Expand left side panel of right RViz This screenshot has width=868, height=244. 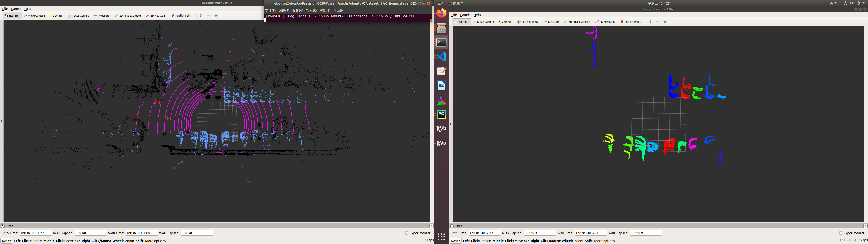pyautogui.click(x=451, y=124)
